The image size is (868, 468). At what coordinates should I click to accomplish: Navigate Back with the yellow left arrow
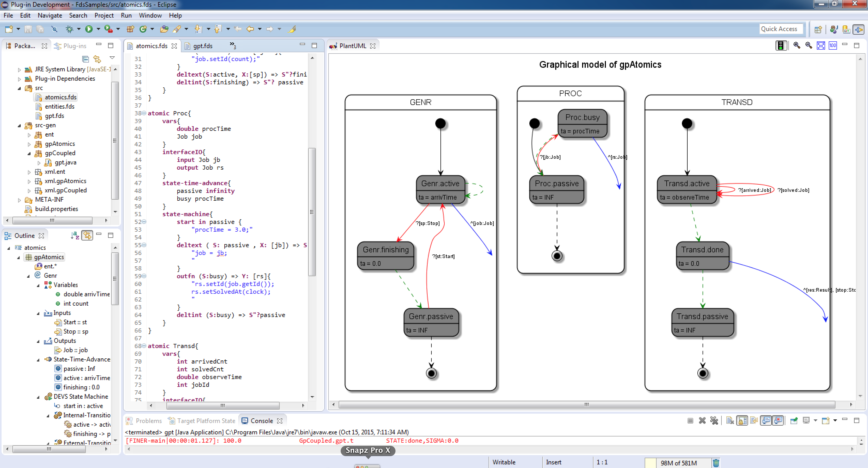pos(250,29)
